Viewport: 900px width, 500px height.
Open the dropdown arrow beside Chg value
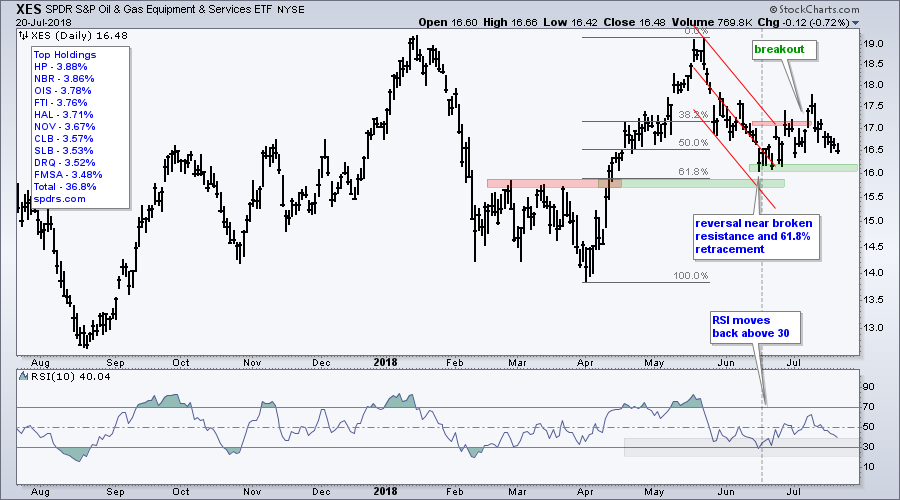[x=856, y=23]
